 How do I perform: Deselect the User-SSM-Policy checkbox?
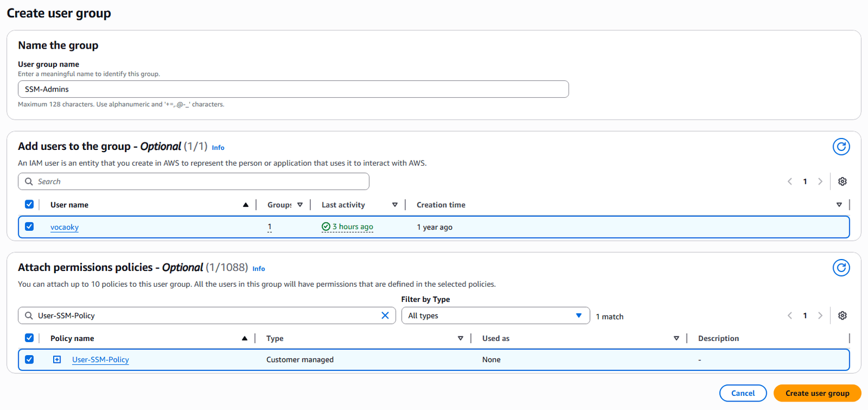pos(29,360)
